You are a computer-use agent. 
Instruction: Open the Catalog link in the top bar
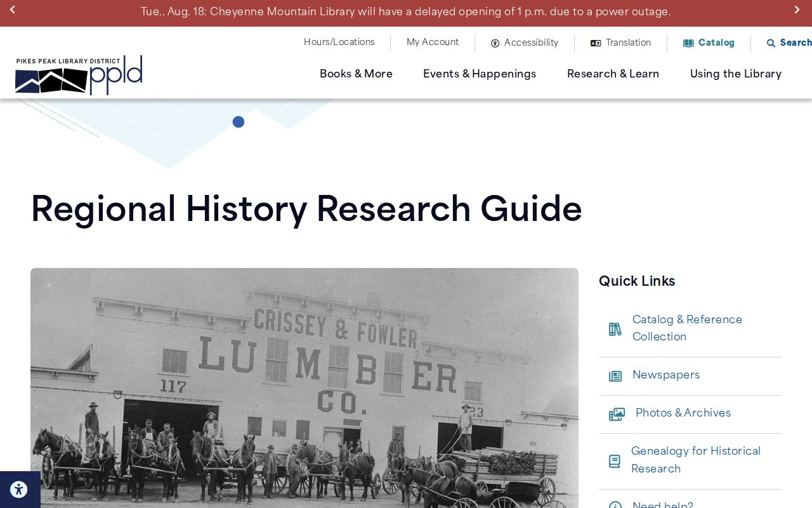coord(716,43)
